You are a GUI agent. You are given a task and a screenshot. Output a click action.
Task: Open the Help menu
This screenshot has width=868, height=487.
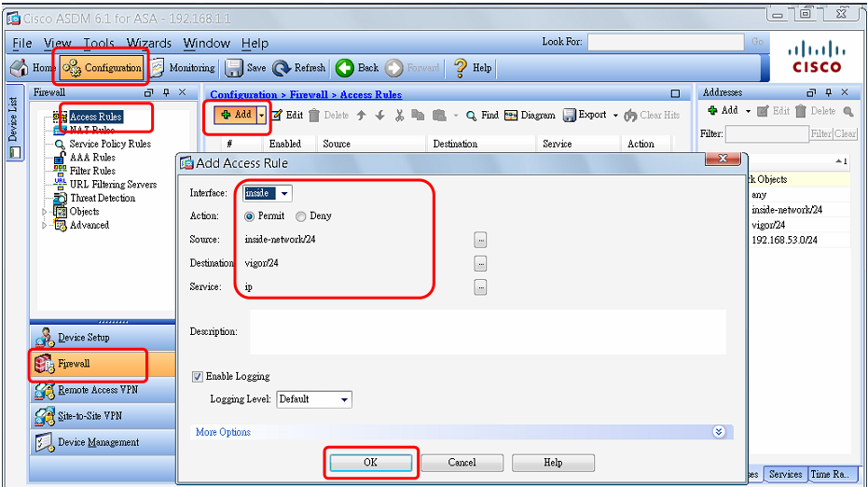(255, 43)
